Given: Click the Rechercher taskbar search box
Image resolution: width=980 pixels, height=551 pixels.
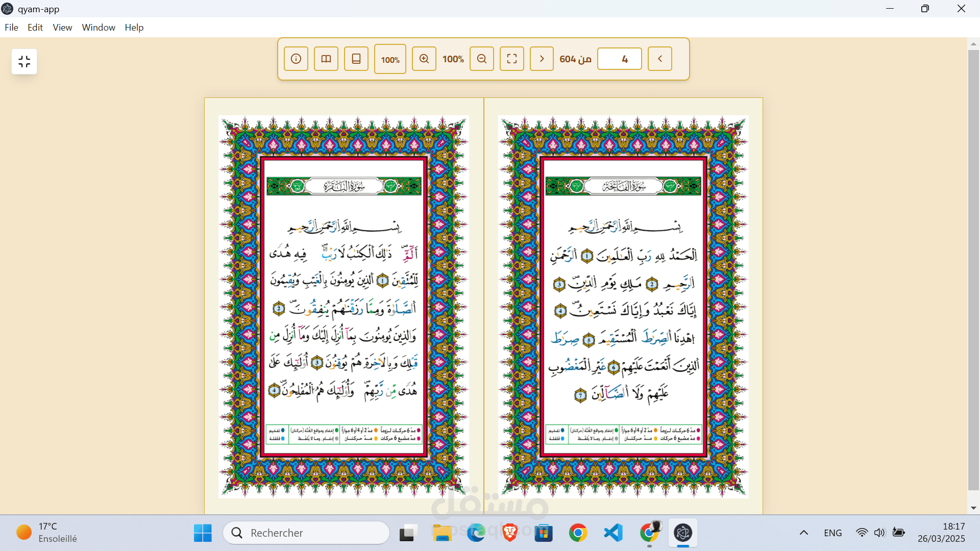Looking at the screenshot, I should [x=306, y=533].
